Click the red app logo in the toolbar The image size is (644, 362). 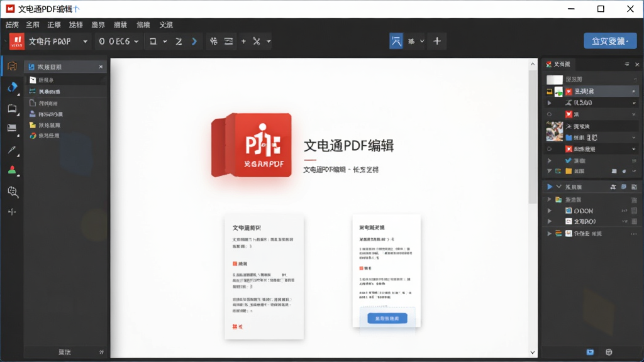pyautogui.click(x=17, y=41)
